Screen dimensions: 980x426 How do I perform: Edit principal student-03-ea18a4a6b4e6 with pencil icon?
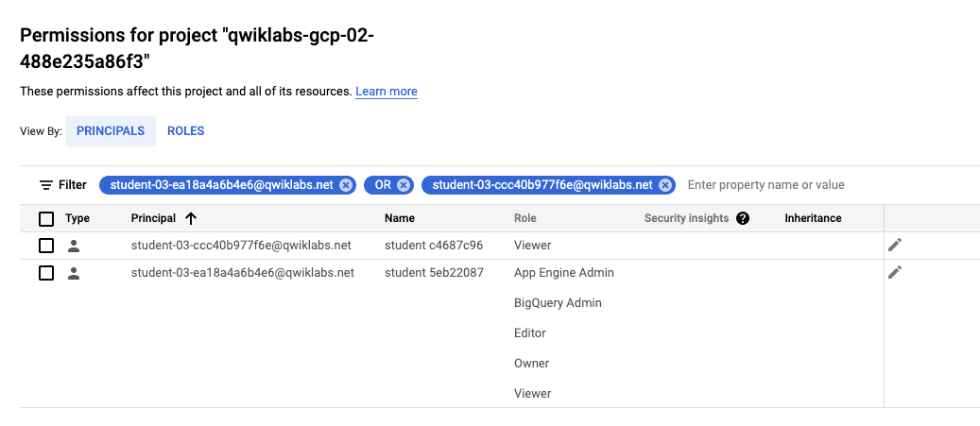tap(895, 273)
